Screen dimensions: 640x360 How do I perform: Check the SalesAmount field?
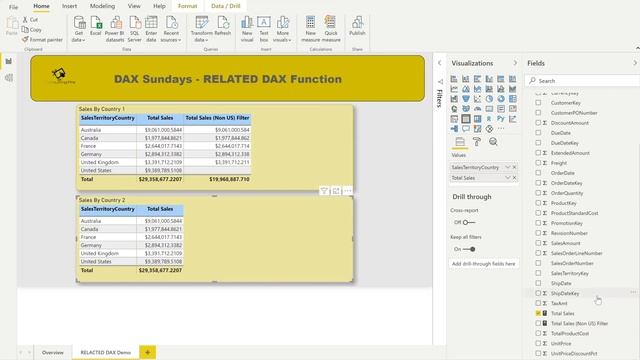[538, 243]
